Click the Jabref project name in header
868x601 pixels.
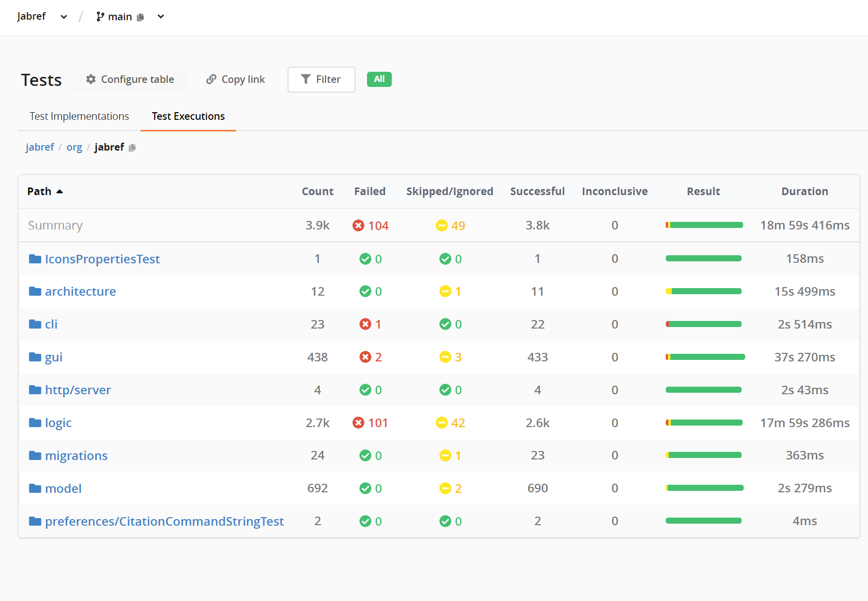coord(31,16)
